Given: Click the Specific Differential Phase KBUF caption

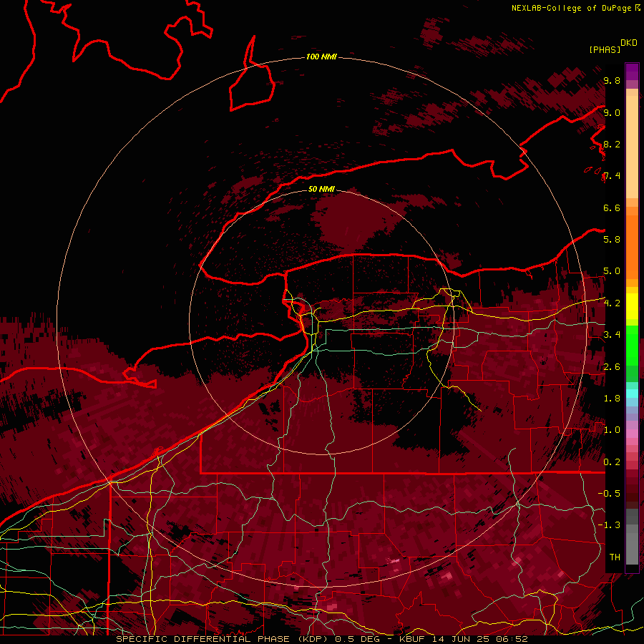Looking at the screenshot, I should 321,639.
